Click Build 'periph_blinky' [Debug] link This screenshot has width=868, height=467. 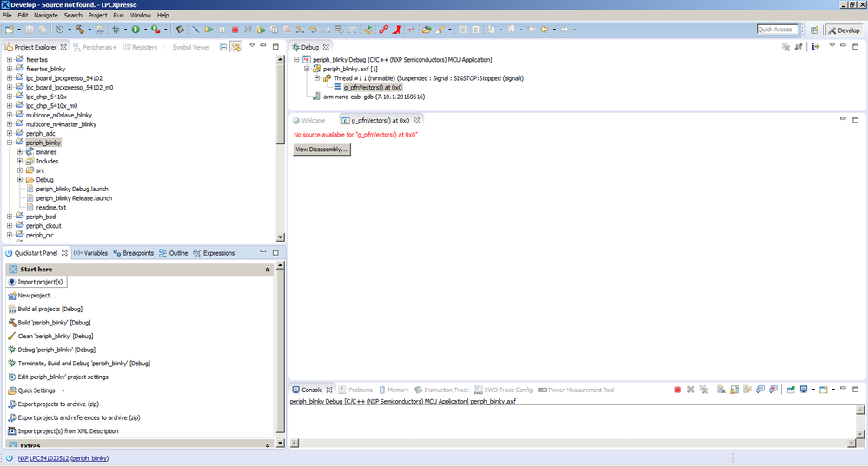coord(54,323)
